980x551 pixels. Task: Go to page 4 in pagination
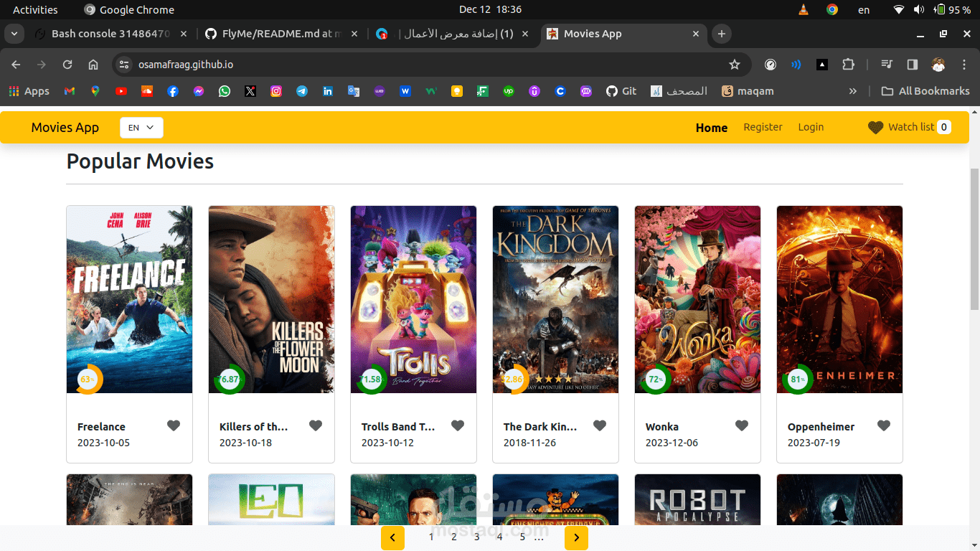tap(500, 537)
